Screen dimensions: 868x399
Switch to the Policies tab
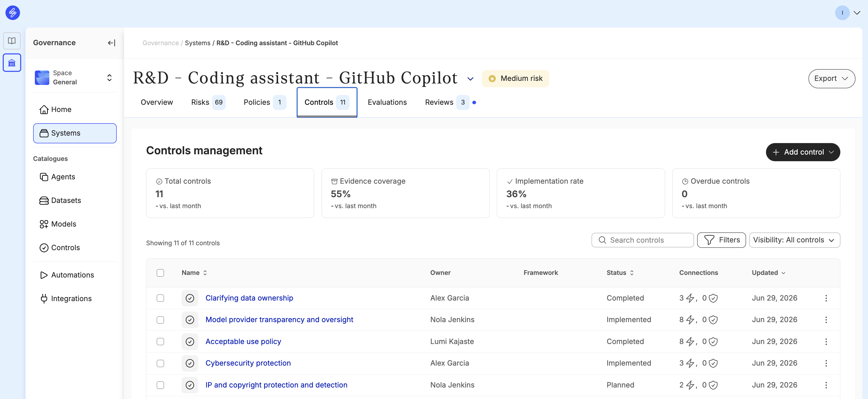265,102
